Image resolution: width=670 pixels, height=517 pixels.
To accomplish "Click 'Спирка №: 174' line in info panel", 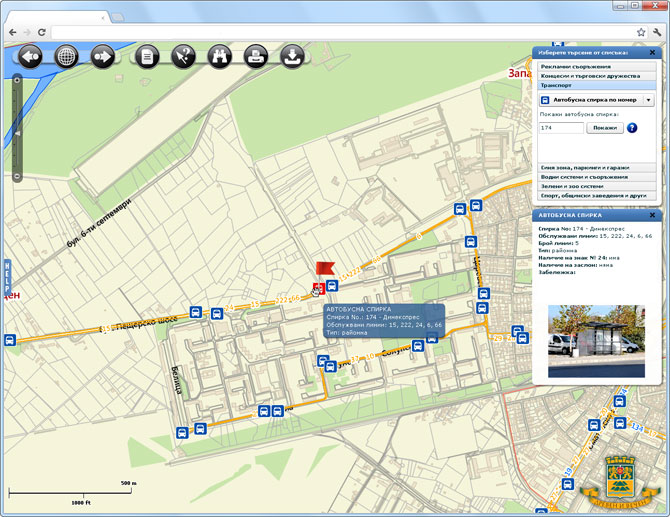I will [581, 229].
